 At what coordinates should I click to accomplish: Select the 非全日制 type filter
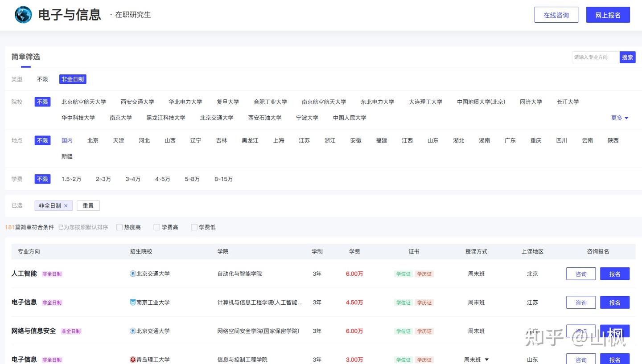pos(73,79)
